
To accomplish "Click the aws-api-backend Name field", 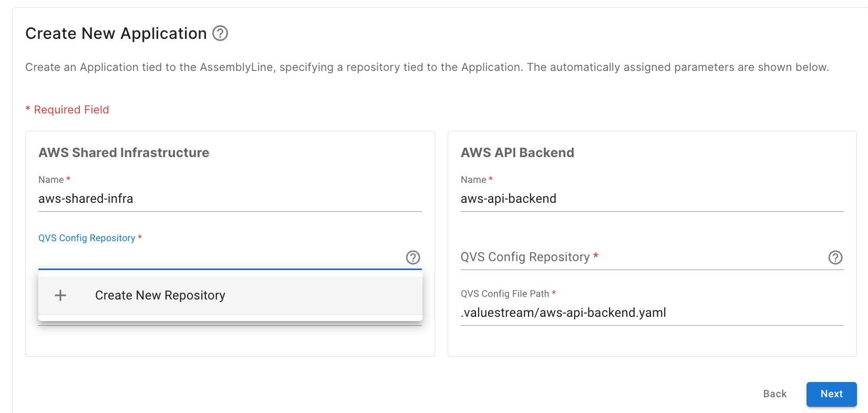I will [652, 199].
